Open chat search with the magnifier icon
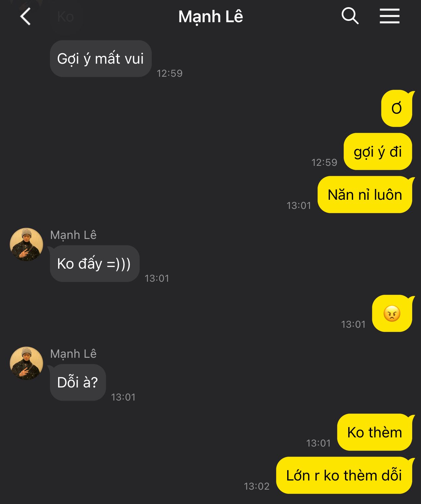Image resolution: width=421 pixels, height=504 pixels. coord(350,16)
